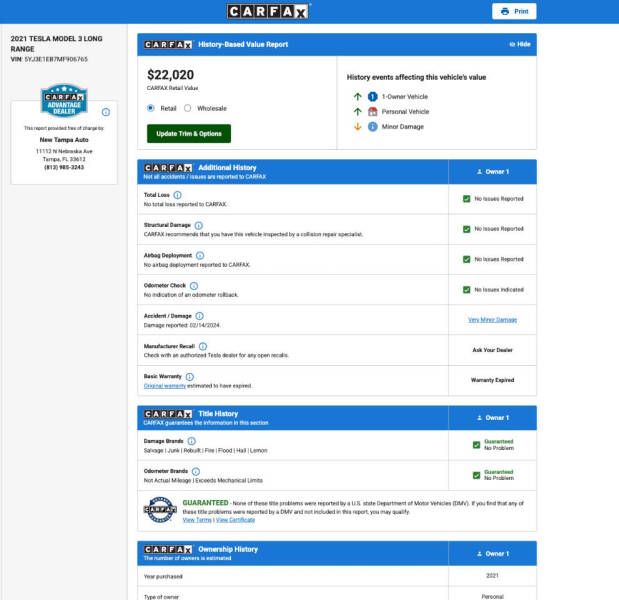
Task: Click the Title History section heading
Action: point(218,413)
